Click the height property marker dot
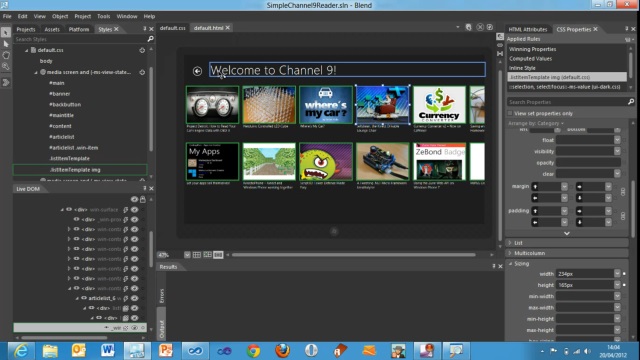Image resolution: width=640 pixels, height=360 pixels. point(624,285)
